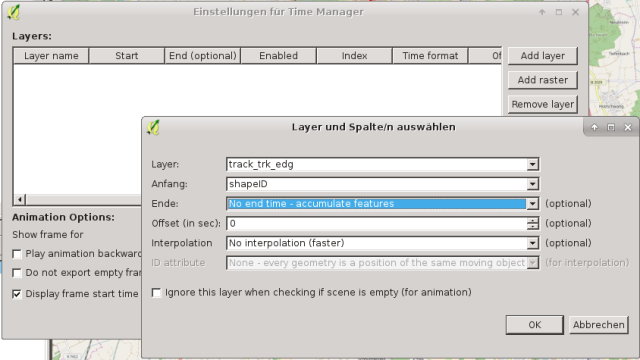The image size is (640, 360).
Task: Click the Start column header
Action: 127,56
